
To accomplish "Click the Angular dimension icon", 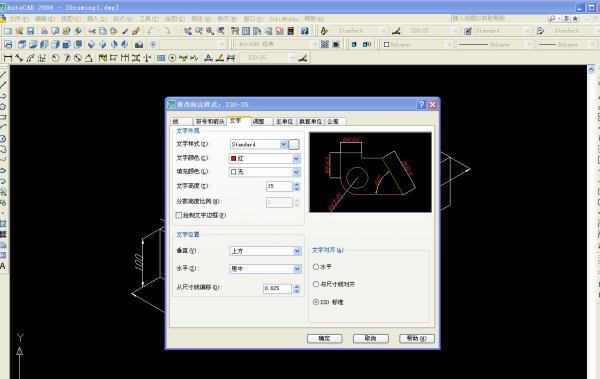I will point(88,58).
